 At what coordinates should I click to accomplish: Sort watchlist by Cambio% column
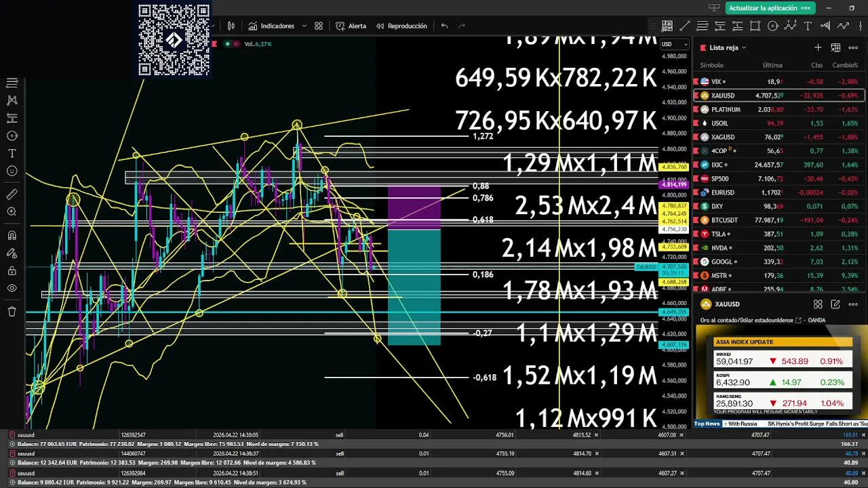click(x=845, y=65)
